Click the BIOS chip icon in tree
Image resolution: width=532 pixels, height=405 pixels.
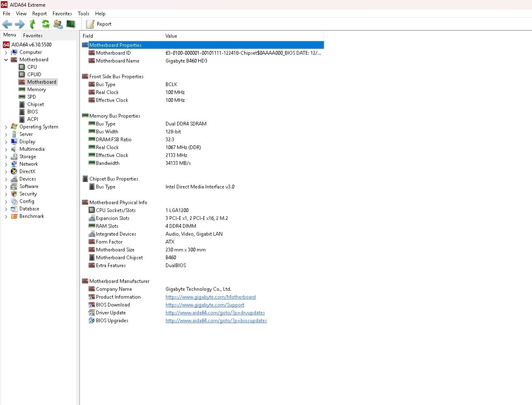pyautogui.click(x=22, y=112)
